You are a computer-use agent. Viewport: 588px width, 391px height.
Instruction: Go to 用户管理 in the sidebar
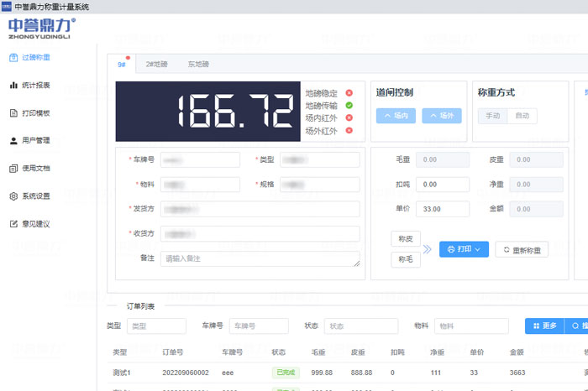coord(35,140)
